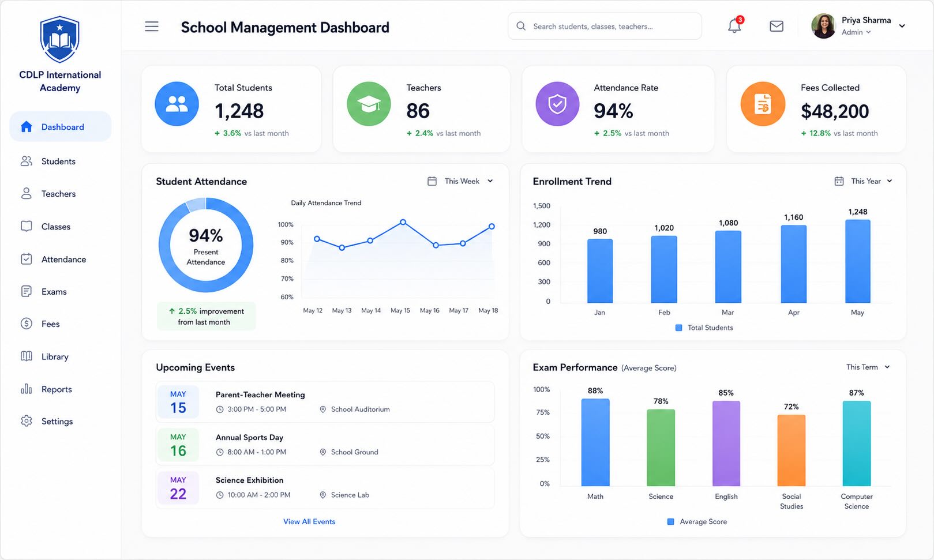Click calendar icon beside This Week

[x=432, y=181]
